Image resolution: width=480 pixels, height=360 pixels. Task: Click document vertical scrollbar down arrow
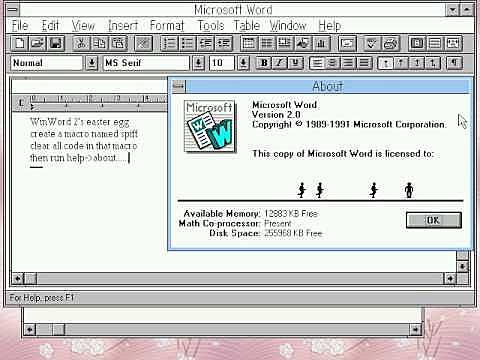(x=462, y=266)
